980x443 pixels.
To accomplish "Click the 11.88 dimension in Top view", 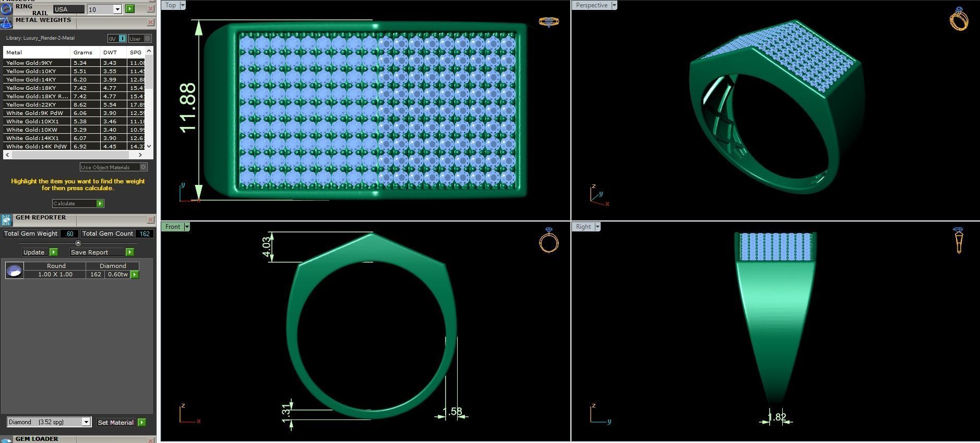I will pos(188,107).
